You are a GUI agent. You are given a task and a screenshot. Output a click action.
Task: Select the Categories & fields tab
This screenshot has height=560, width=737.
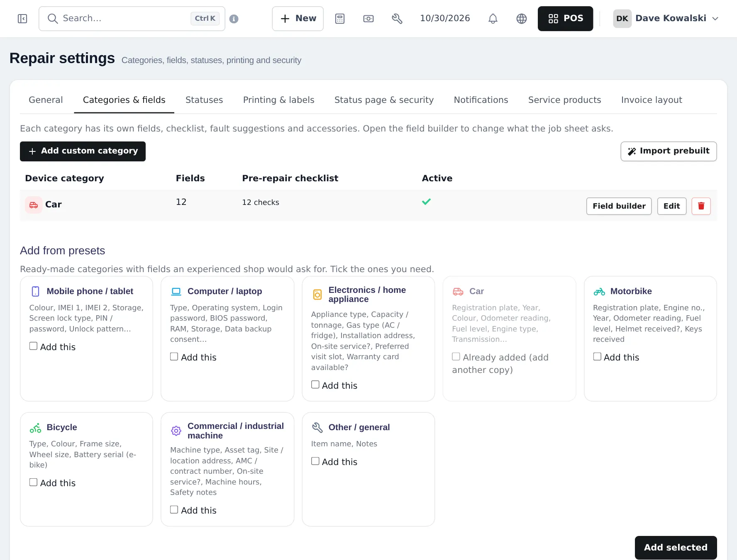(x=124, y=100)
